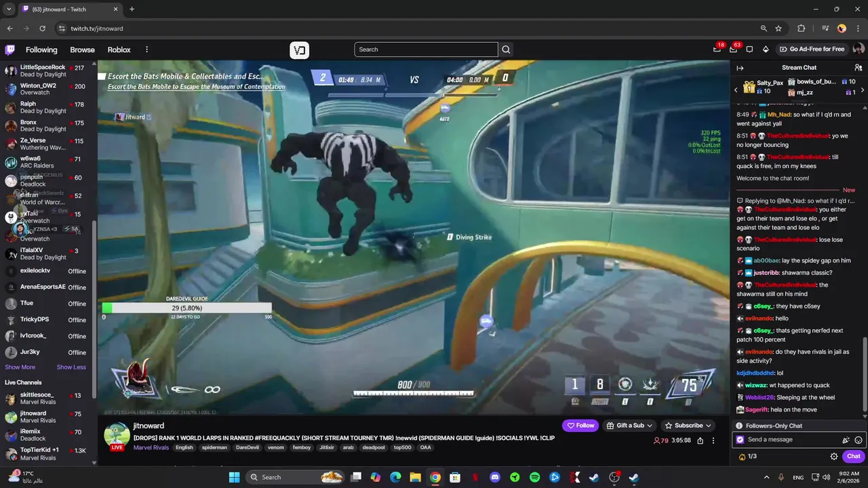
Task: Click the jitnoward streamer avatar with LIVE badge
Action: [117, 435]
